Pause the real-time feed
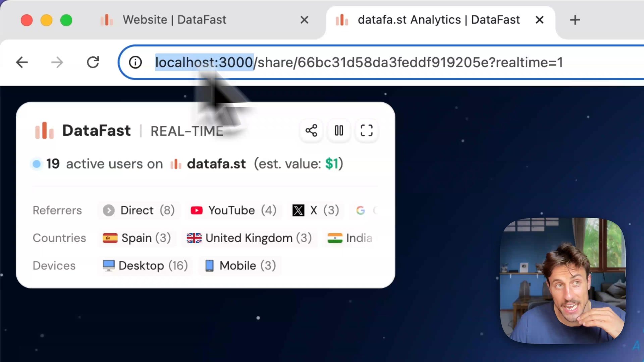This screenshot has width=644, height=362. coord(339,130)
